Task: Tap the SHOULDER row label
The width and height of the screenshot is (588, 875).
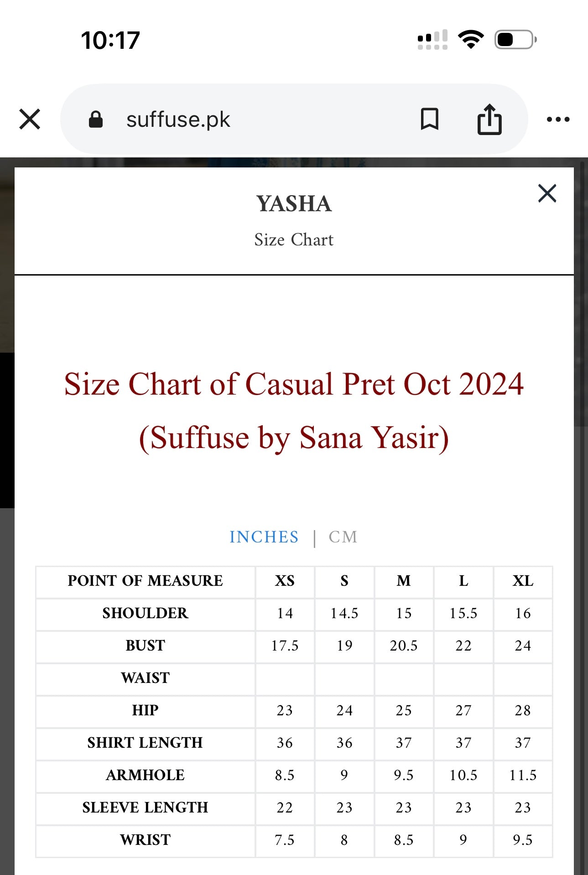Action: point(145,613)
